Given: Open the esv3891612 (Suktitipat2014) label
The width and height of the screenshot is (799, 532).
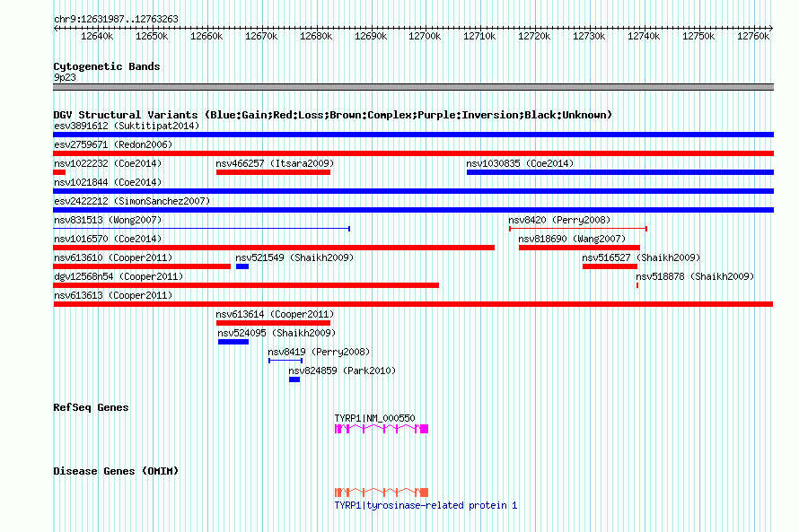Looking at the screenshot, I should tap(127, 126).
